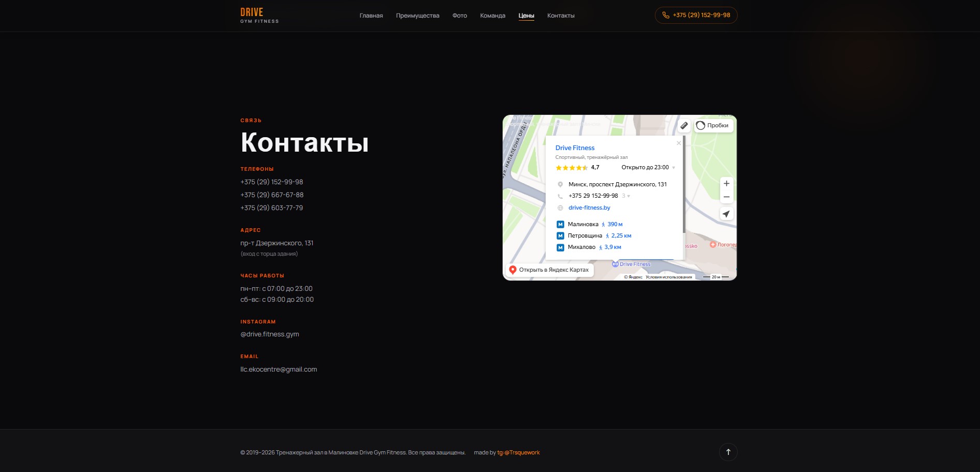
Task: Click the back-to-top arrow button
Action: point(728,452)
